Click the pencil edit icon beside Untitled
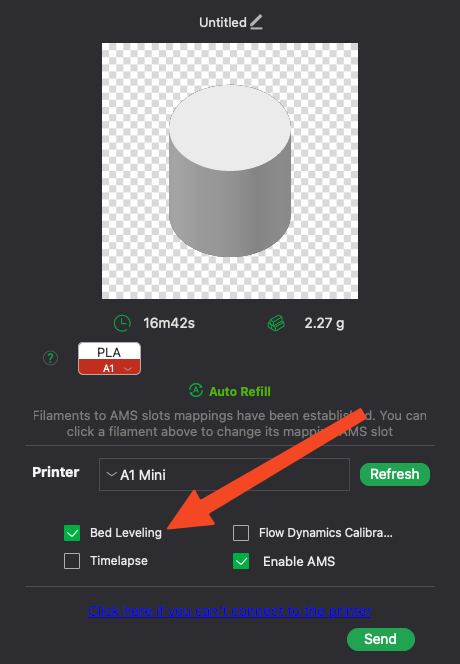 256,22
